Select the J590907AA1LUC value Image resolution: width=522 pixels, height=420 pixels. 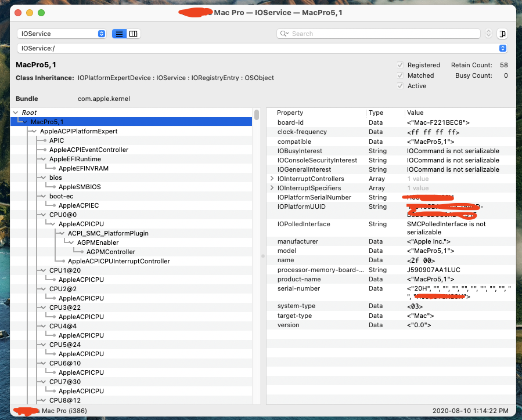pyautogui.click(x=433, y=270)
